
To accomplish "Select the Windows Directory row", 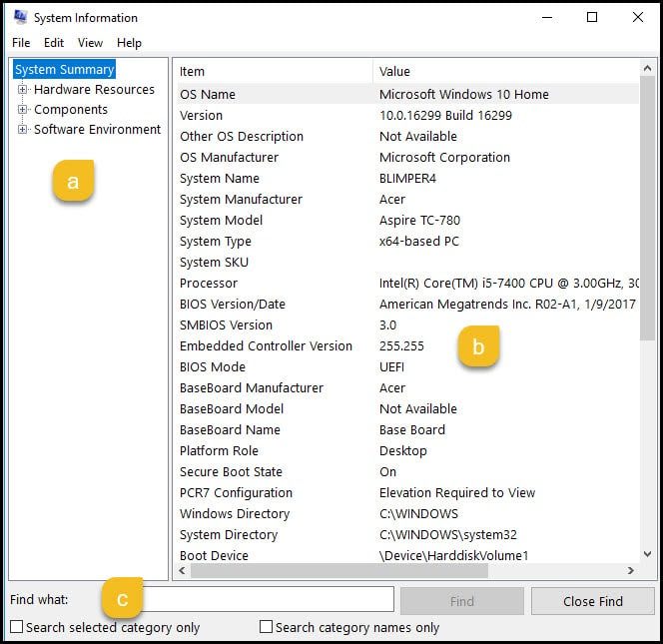I will 406,514.
